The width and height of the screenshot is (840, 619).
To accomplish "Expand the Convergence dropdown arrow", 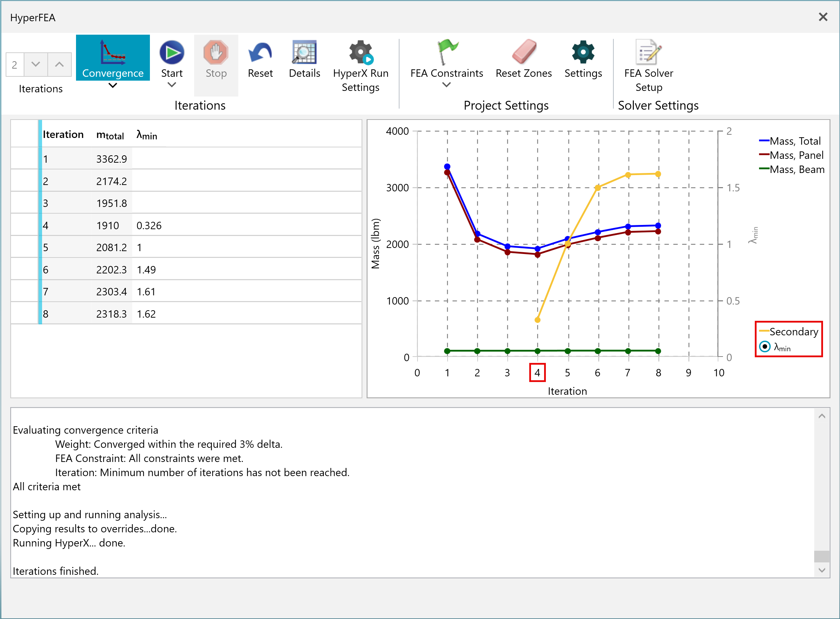I will 113,86.
